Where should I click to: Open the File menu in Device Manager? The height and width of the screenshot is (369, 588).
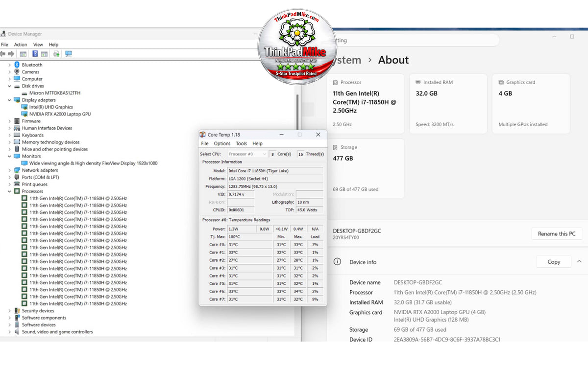tap(4, 45)
